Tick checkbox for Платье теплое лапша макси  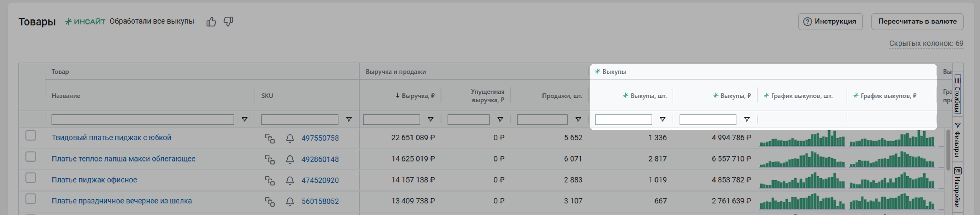[x=30, y=157]
